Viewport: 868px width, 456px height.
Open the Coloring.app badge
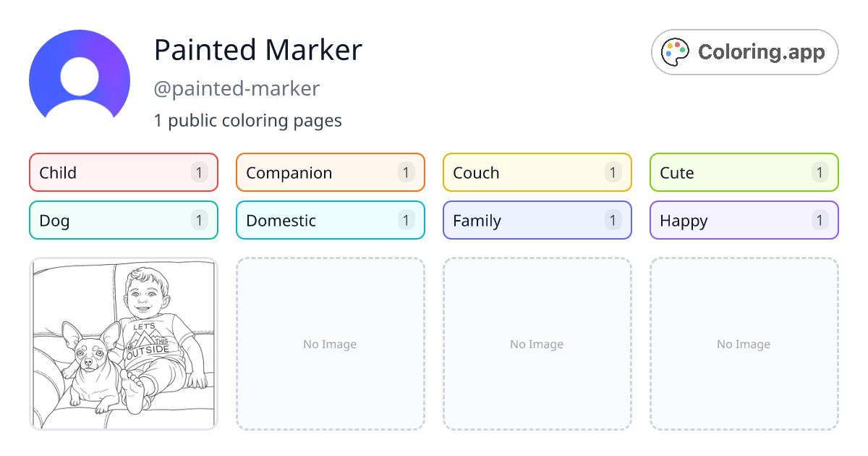click(x=744, y=52)
